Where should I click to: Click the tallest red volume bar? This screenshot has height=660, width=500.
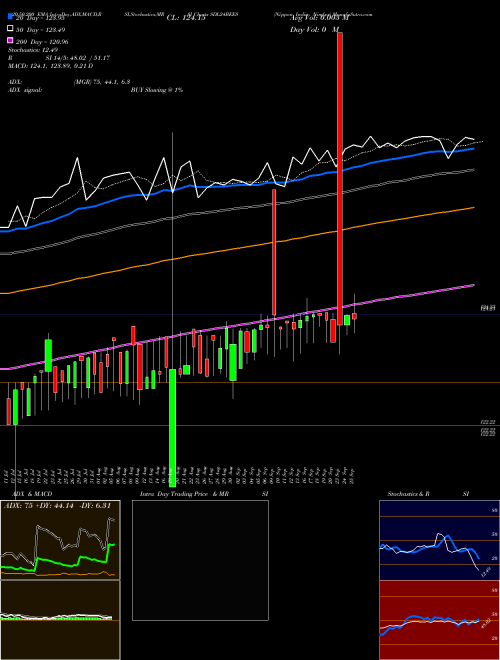(x=340, y=178)
